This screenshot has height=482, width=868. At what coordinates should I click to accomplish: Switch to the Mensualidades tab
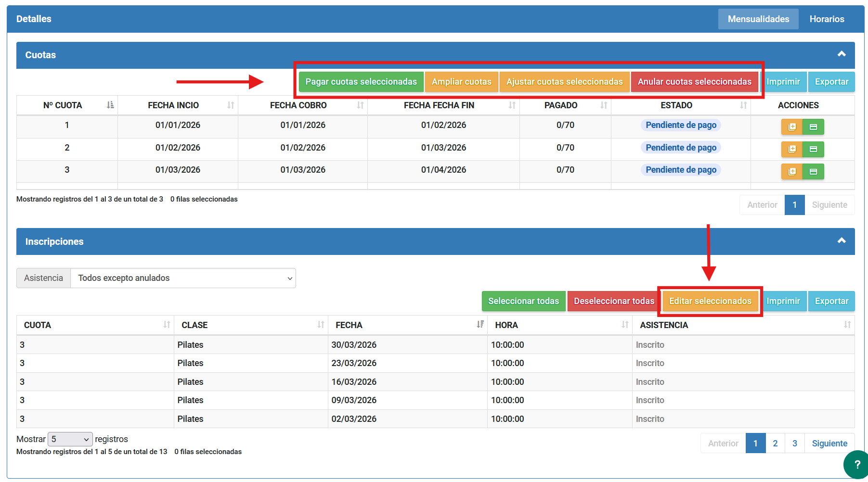click(x=758, y=19)
